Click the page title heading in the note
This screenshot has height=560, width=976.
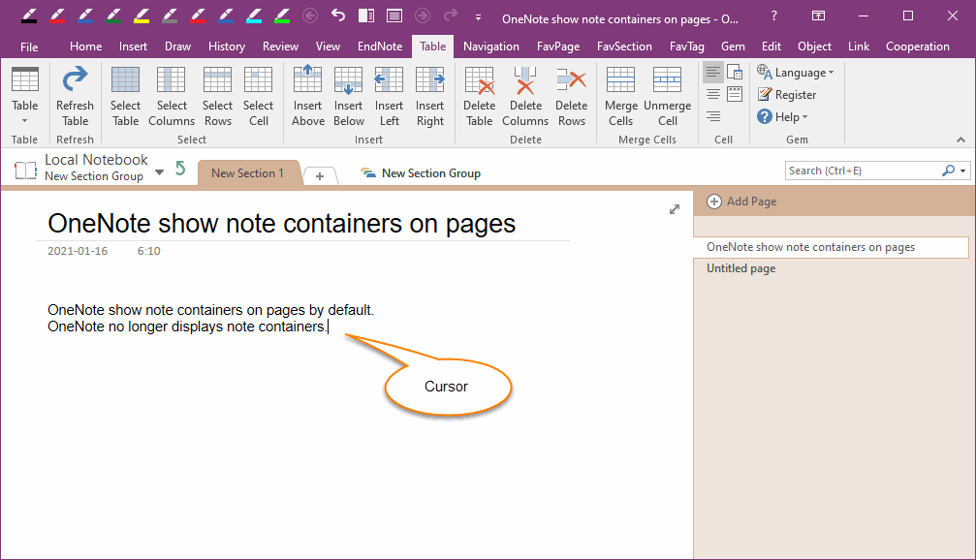[282, 223]
